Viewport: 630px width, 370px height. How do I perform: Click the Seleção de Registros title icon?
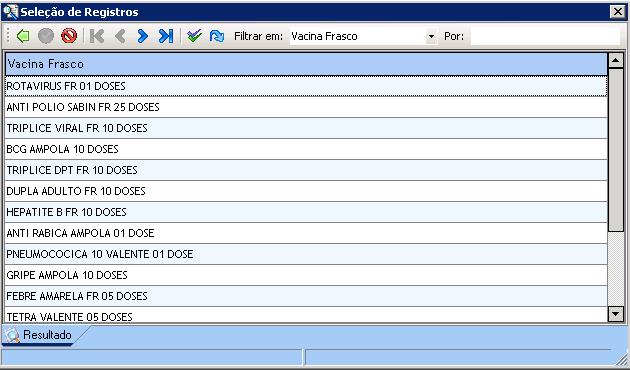click(10, 12)
